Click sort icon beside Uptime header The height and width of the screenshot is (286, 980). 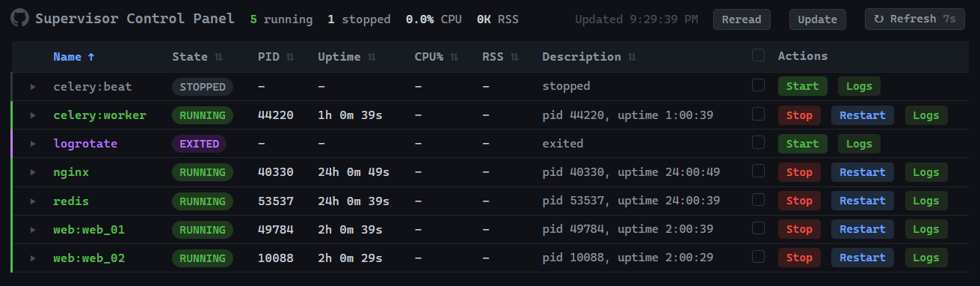[372, 57]
